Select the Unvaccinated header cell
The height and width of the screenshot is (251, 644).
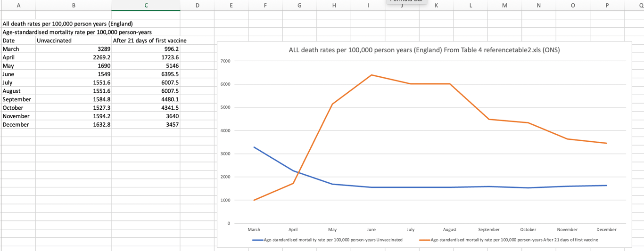point(74,40)
